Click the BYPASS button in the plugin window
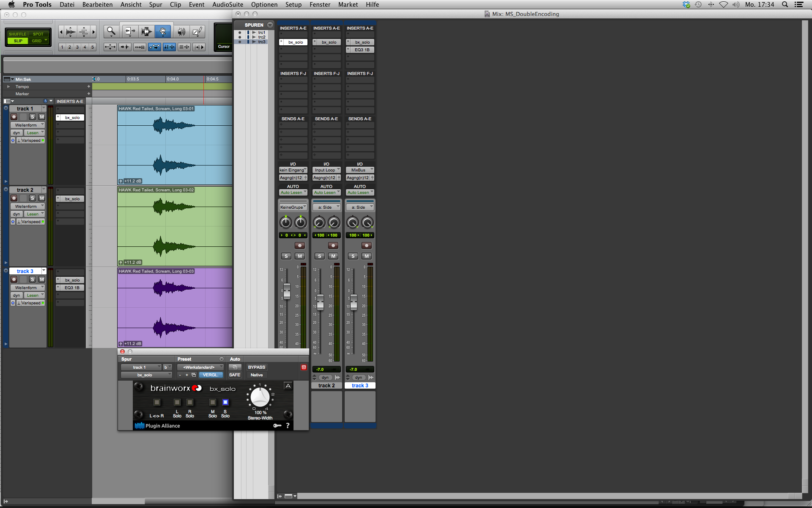This screenshot has height=508, width=812. click(x=257, y=367)
